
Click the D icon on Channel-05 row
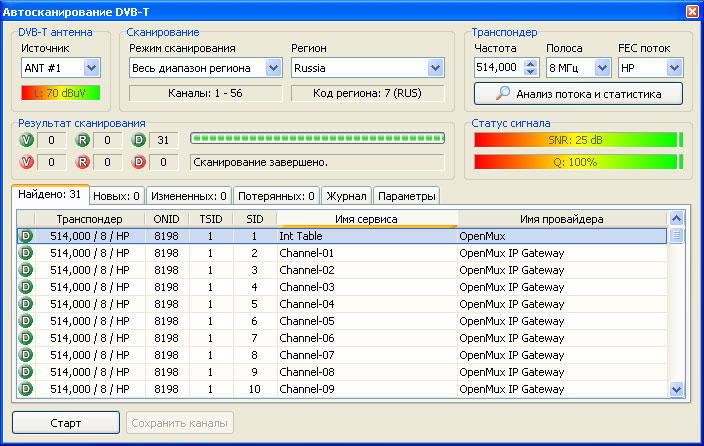pyautogui.click(x=26, y=321)
